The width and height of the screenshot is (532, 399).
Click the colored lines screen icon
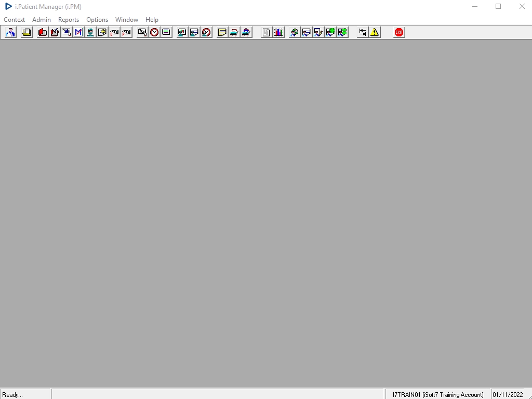(x=166, y=32)
